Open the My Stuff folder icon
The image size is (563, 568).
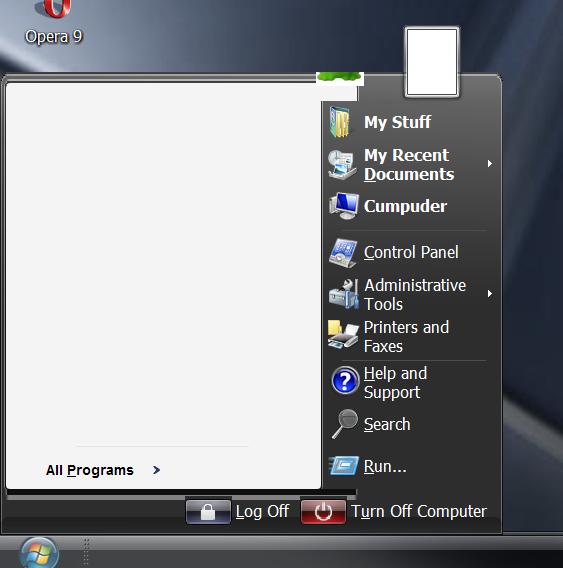tap(339, 122)
